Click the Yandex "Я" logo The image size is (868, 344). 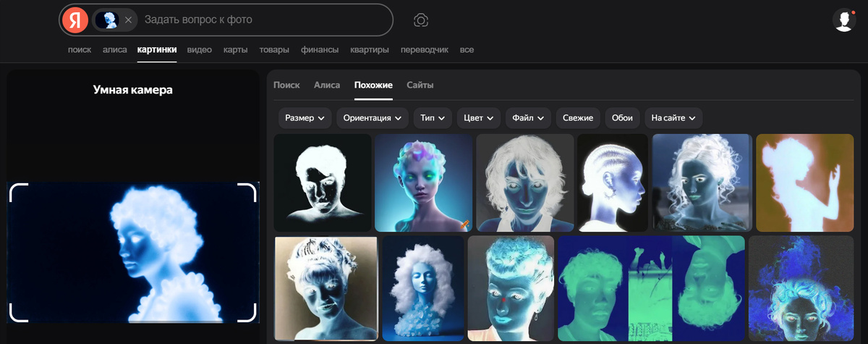tap(75, 20)
